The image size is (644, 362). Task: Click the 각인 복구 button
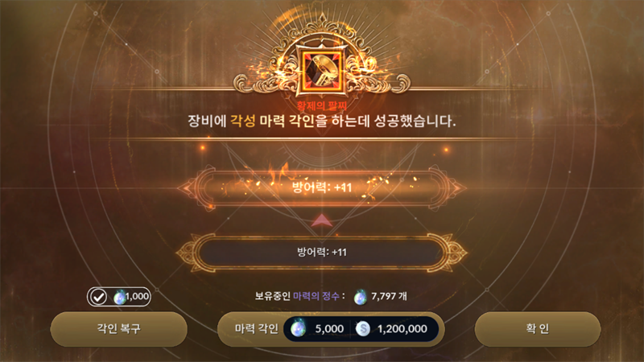pyautogui.click(x=118, y=329)
